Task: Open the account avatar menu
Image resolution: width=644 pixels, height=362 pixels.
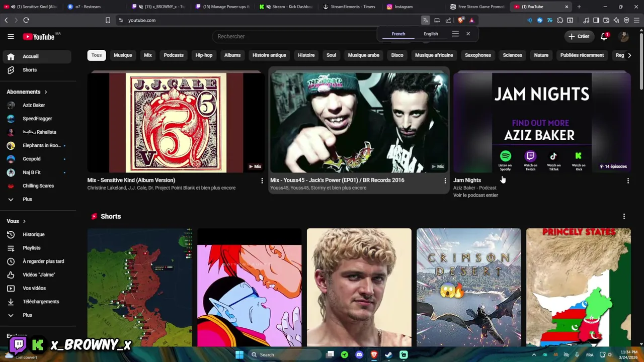Action: [624, 36]
